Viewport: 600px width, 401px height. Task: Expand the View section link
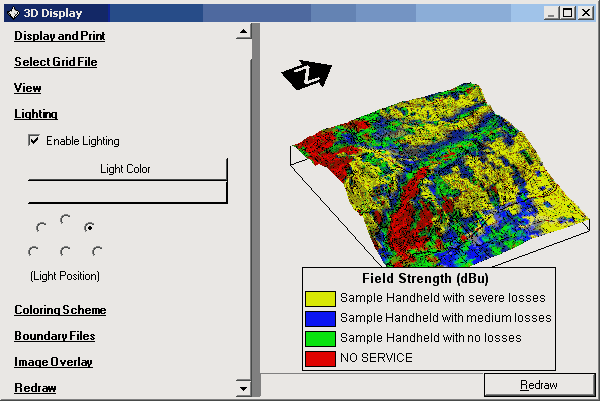(28, 88)
